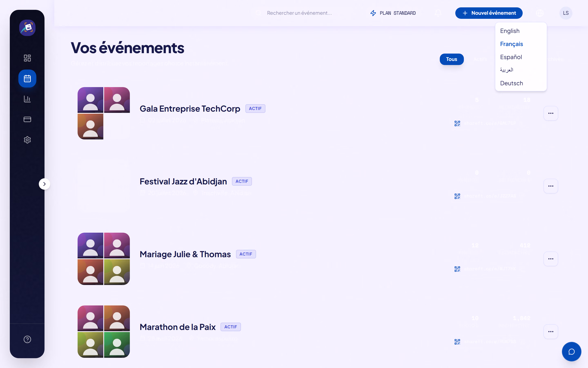Open Festival Jazz d'Abidjan event

coord(183,181)
